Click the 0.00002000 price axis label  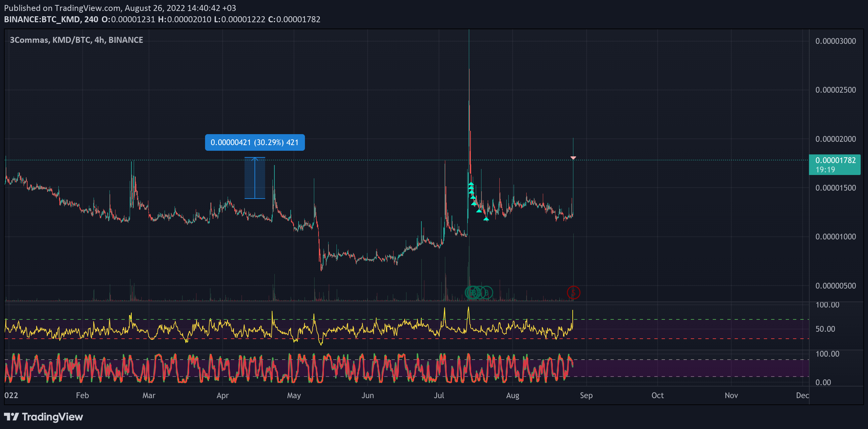point(835,139)
